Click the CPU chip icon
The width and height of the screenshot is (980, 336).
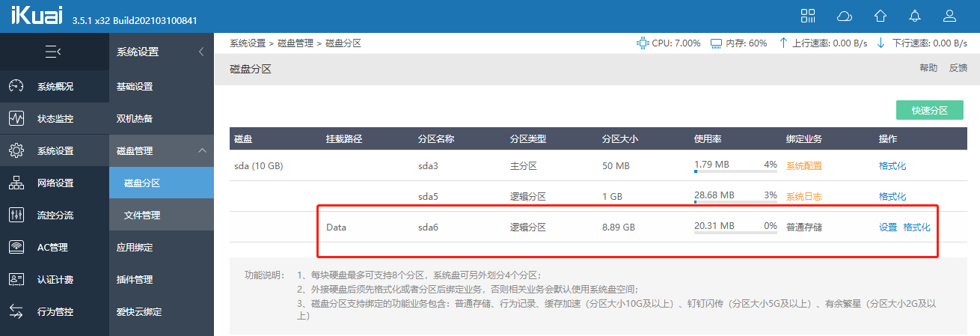point(642,43)
